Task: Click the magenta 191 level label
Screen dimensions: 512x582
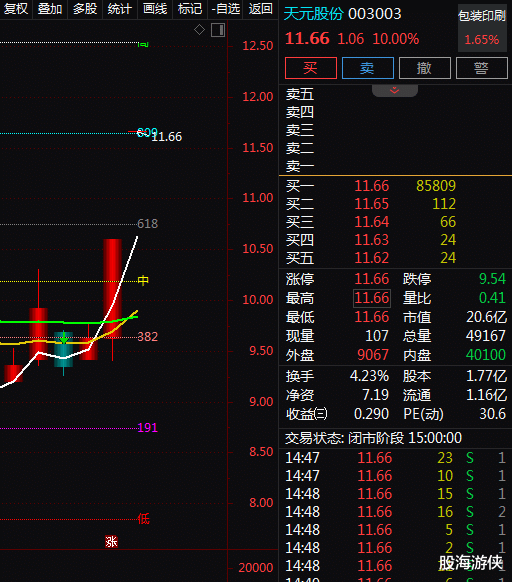Action: (x=147, y=428)
